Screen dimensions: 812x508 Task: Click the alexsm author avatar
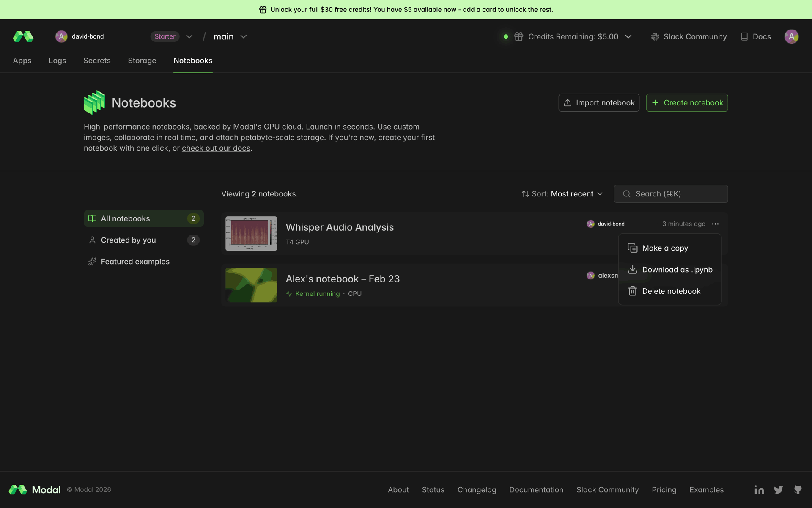pyautogui.click(x=590, y=275)
